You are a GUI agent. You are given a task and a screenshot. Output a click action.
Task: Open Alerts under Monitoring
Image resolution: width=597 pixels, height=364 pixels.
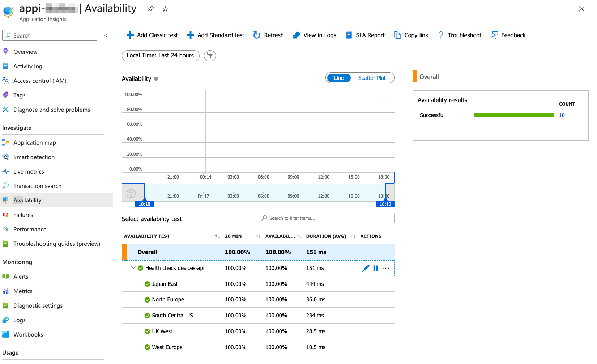[21, 277]
